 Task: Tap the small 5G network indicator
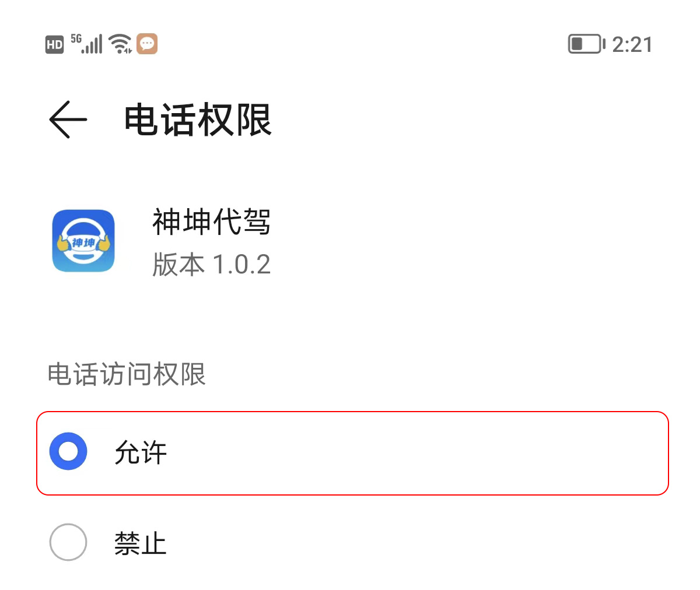(76, 38)
